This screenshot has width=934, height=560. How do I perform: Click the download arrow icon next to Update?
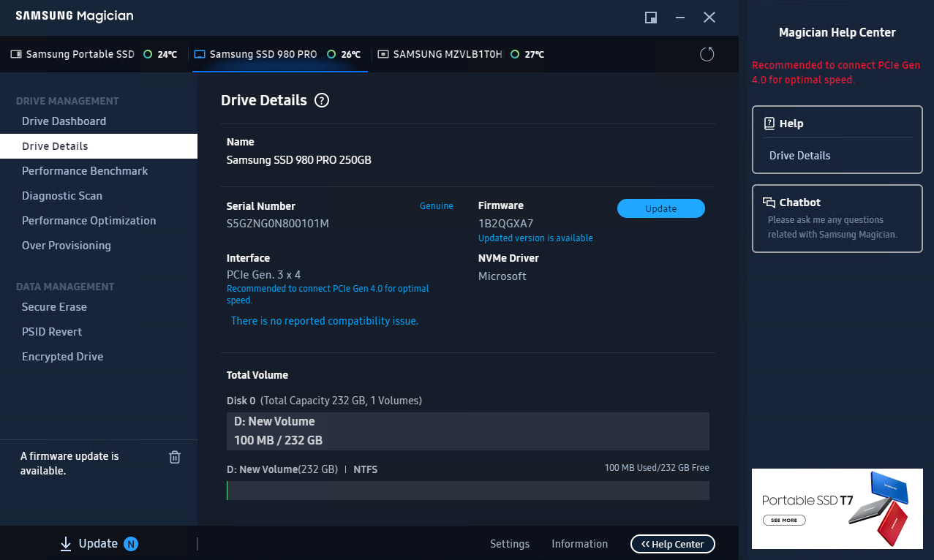pyautogui.click(x=66, y=543)
